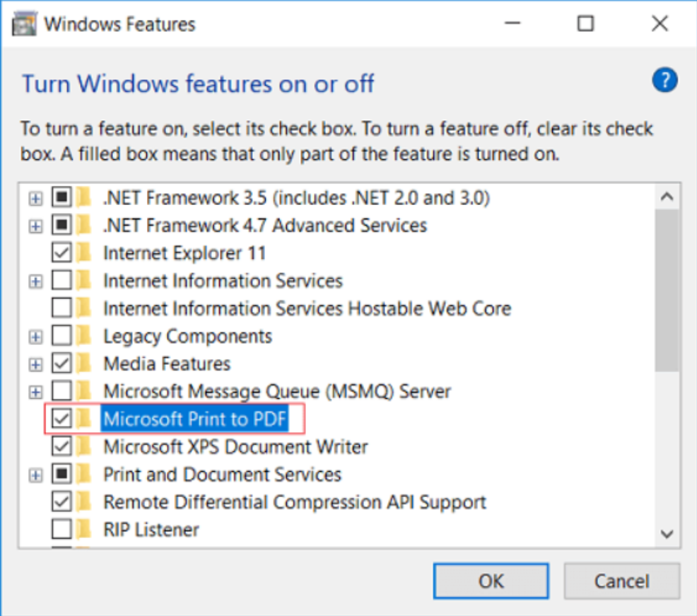Uncheck Microsoft Print to PDF
Viewport: 697px width, 616px height.
click(x=61, y=419)
